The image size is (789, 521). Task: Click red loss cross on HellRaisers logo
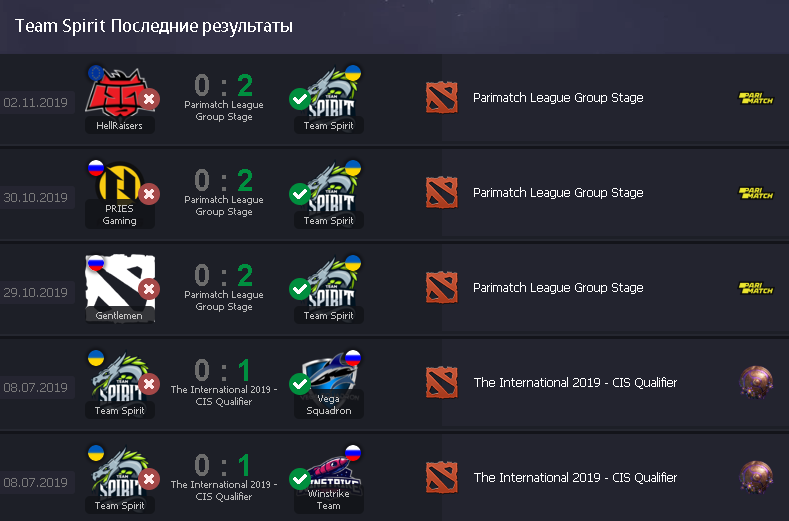pyautogui.click(x=149, y=99)
